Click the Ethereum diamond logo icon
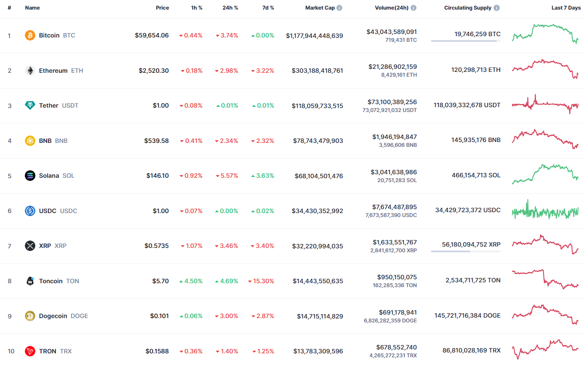Viewport: 588px width, 366px height. tap(30, 71)
